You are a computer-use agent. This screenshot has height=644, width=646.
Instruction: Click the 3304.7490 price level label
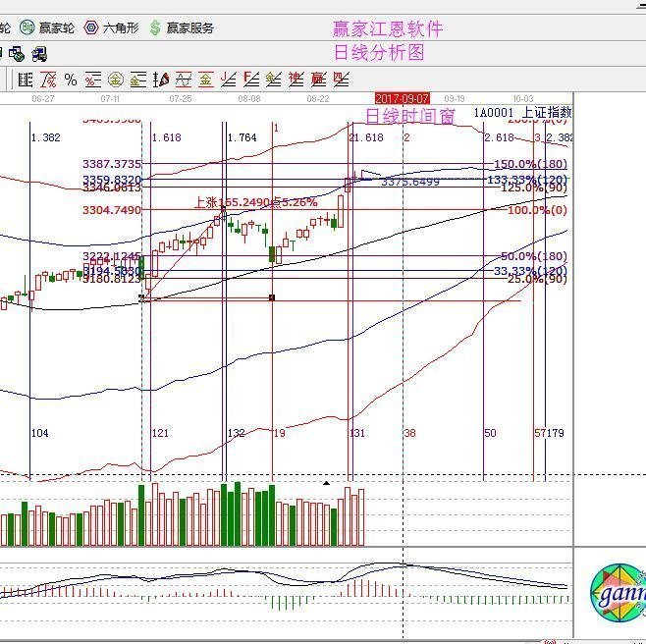pos(112,210)
